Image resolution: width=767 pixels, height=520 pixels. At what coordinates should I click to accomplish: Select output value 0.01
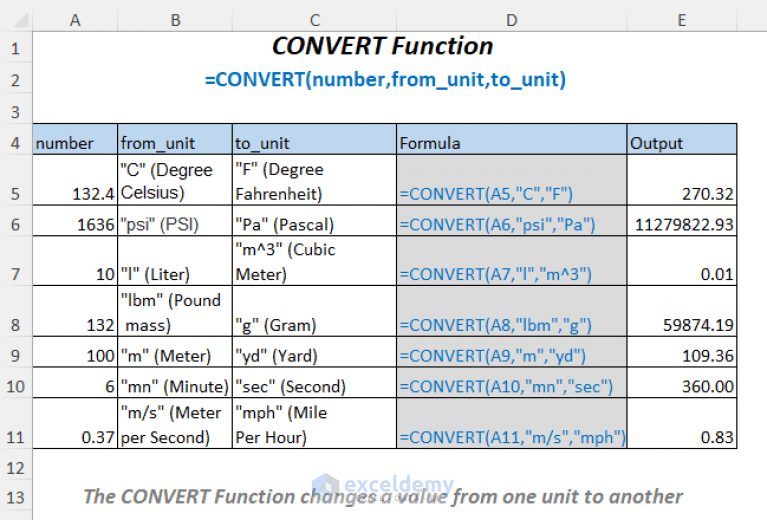pyautogui.click(x=682, y=261)
